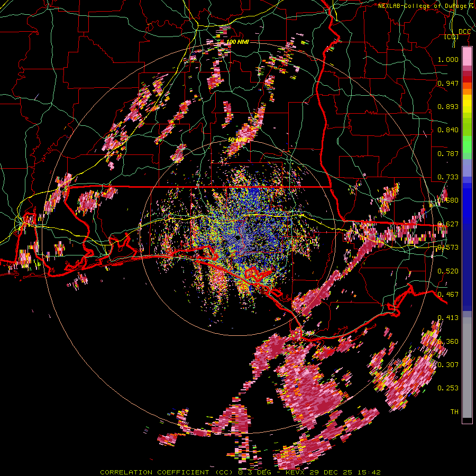Select the 0.520 scale value
The height and width of the screenshot is (476, 476).
click(448, 271)
